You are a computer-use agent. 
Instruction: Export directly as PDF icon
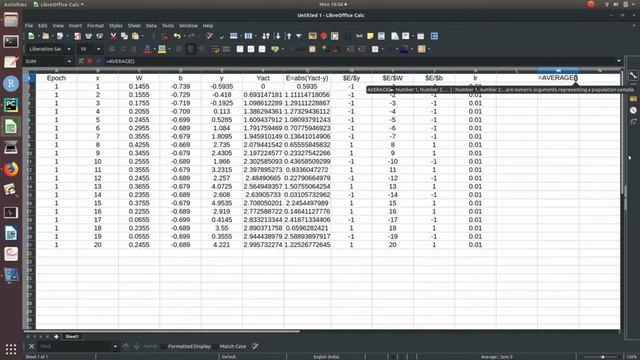(77, 36)
